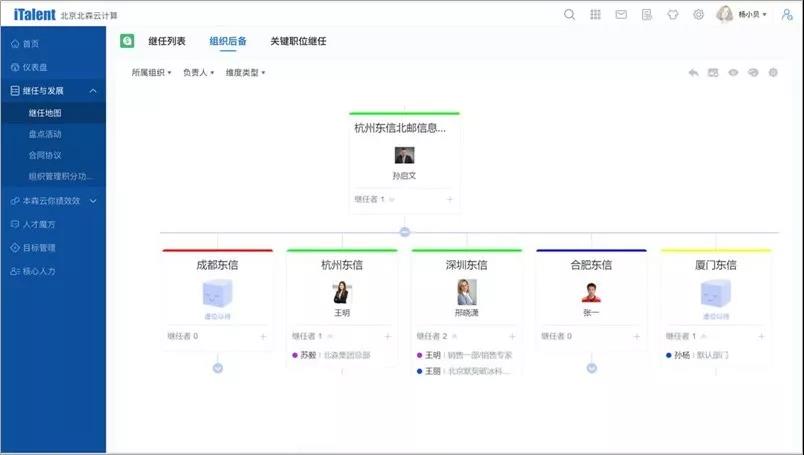Image resolution: width=804 pixels, height=455 pixels.
Task: Click 孙启文 photo in top card
Action: coord(405,155)
